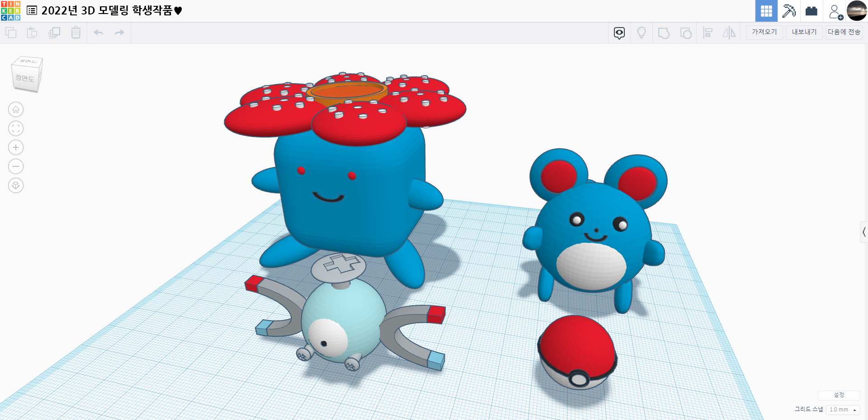Click the Home view button
868x420 pixels.
16,109
